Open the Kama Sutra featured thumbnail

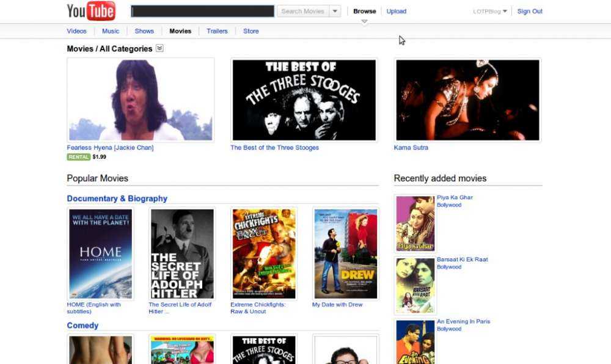467,100
